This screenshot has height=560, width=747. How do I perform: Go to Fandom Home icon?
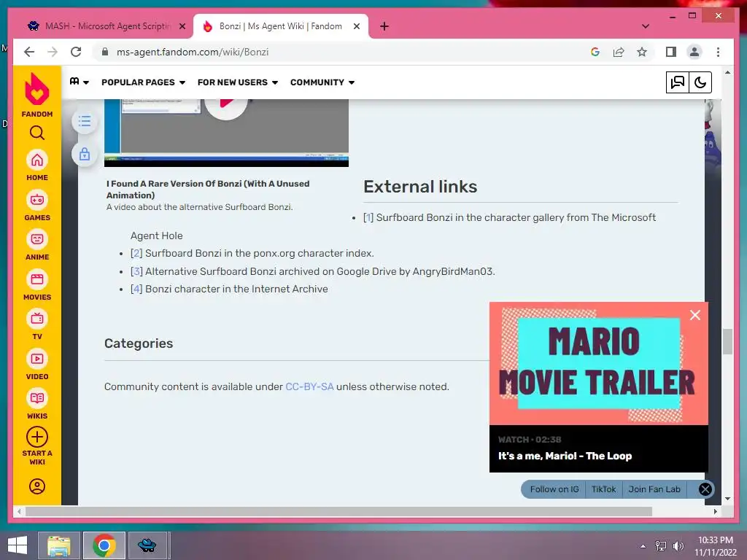coord(36,160)
